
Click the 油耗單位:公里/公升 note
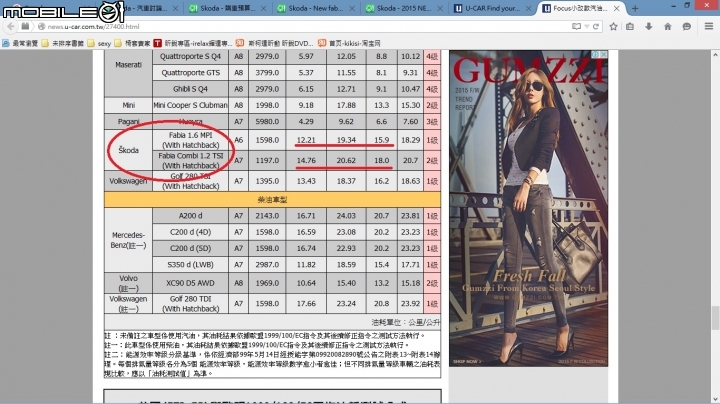(x=405, y=322)
